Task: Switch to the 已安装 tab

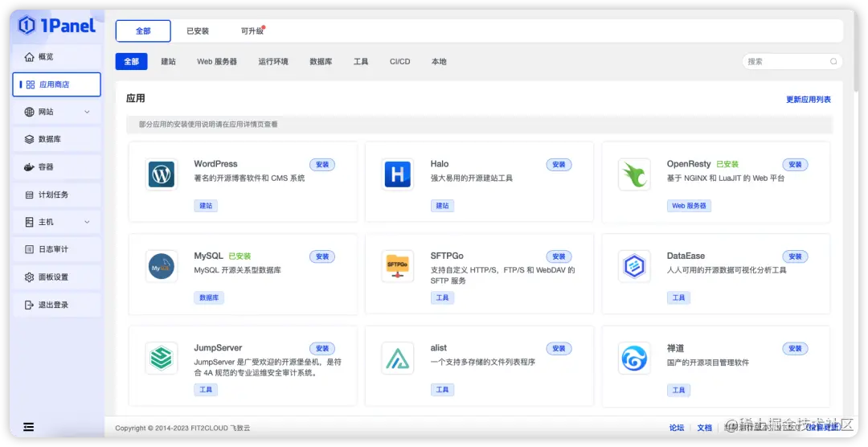Action: tap(198, 31)
